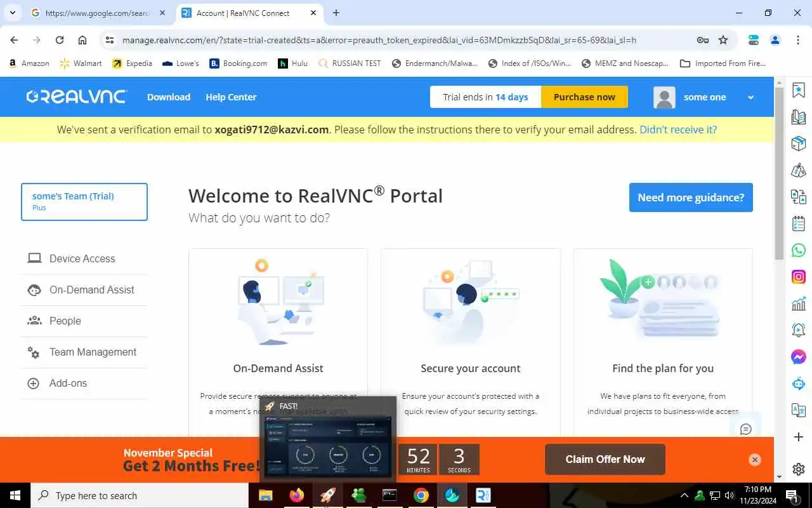The width and height of the screenshot is (812, 508).
Task: Open Messenger in the sidebar
Action: click(799, 357)
